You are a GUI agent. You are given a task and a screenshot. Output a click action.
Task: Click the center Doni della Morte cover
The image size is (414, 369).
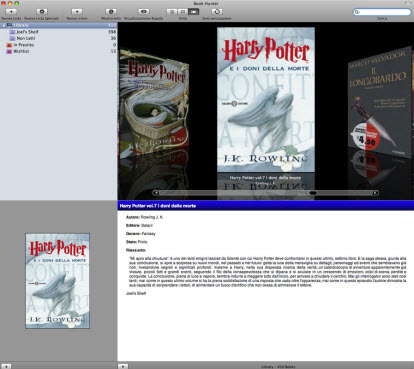266,100
